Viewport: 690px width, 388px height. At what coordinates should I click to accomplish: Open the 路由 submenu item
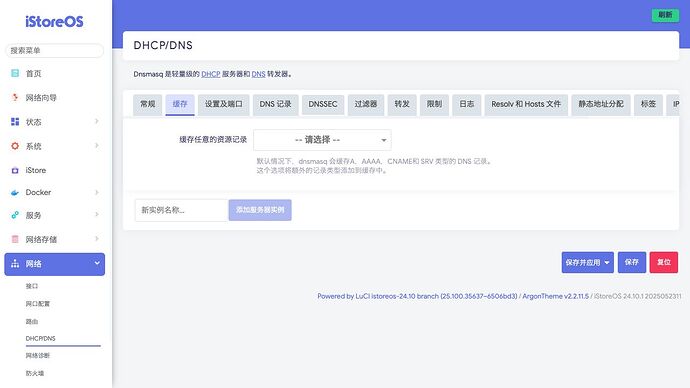[x=32, y=321]
